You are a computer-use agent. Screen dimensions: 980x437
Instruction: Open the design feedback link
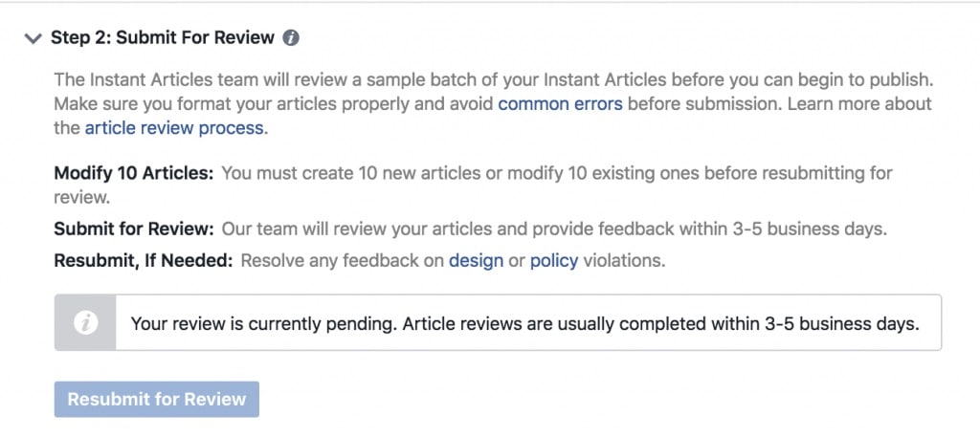tap(476, 260)
